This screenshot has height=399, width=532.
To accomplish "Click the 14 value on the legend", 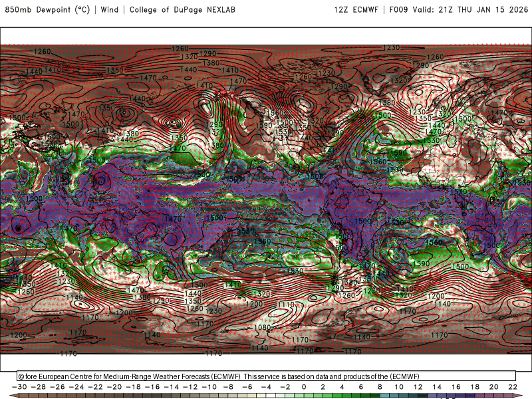I will [437, 387].
